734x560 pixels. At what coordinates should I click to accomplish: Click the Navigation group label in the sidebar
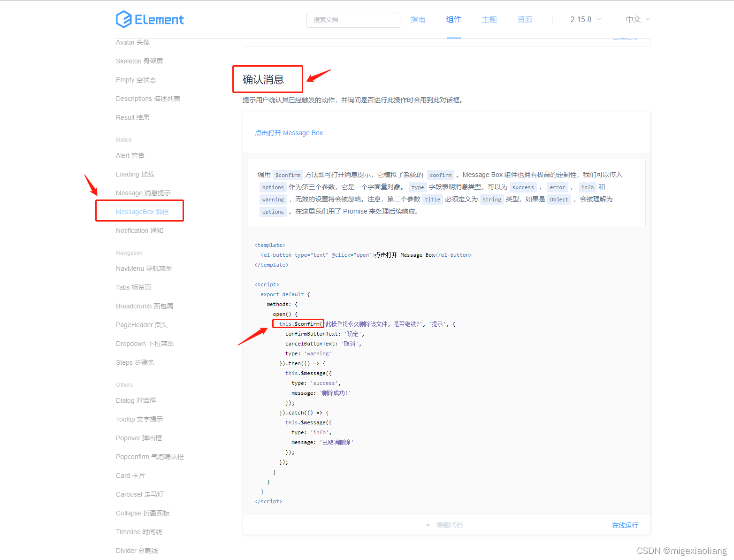[x=129, y=253]
